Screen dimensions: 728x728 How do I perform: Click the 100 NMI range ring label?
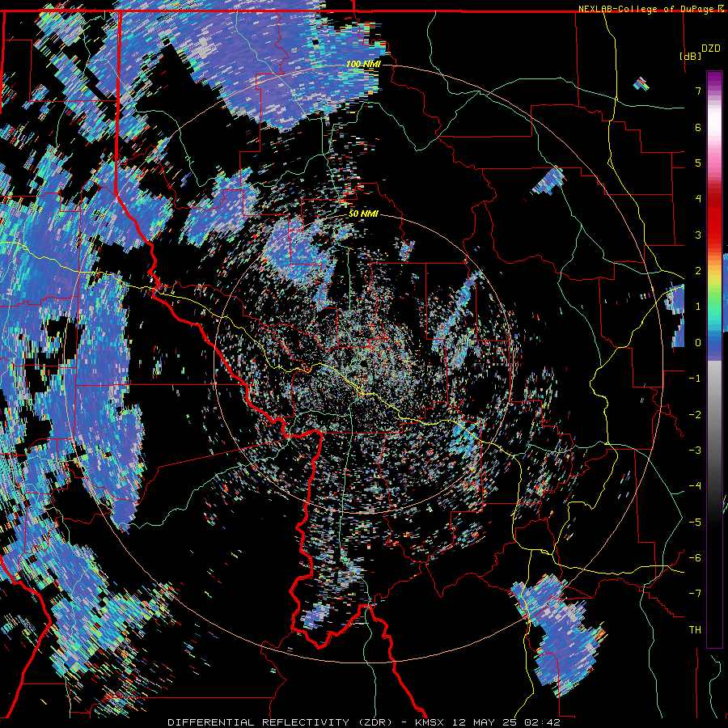pyautogui.click(x=363, y=64)
